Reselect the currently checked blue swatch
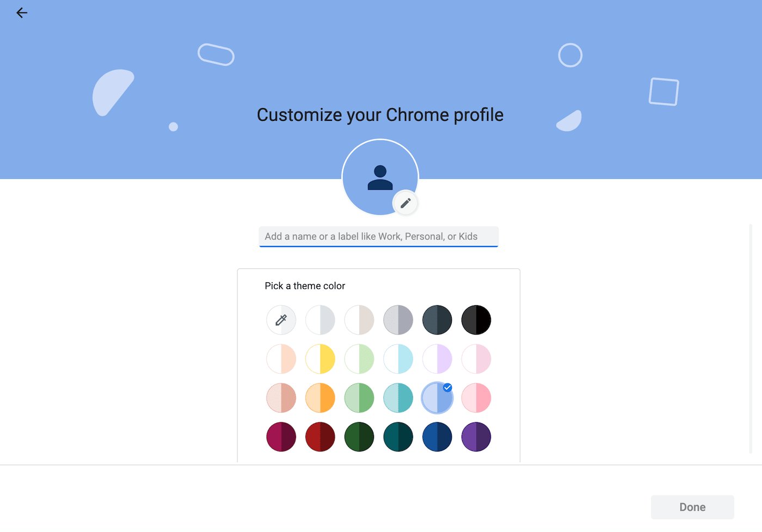Image resolution: width=762 pixels, height=532 pixels. pyautogui.click(x=437, y=398)
